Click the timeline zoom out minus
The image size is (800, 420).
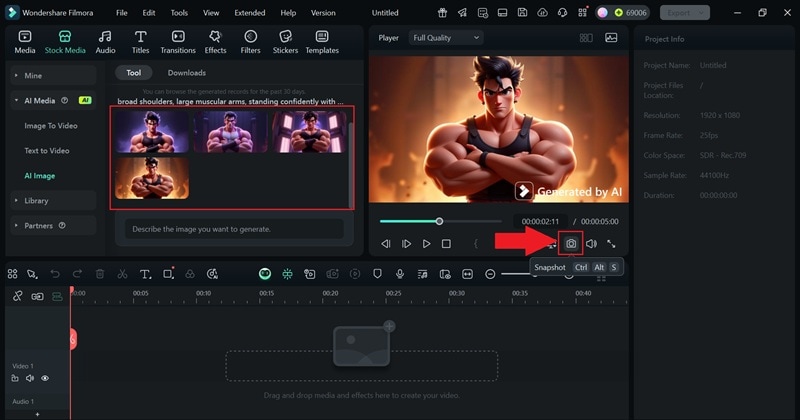[x=490, y=274]
